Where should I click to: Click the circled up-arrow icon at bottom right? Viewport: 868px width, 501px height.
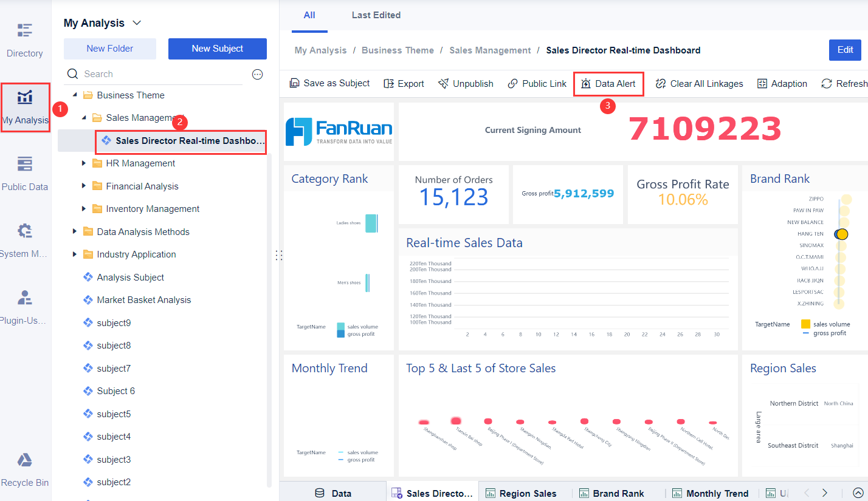(x=858, y=493)
